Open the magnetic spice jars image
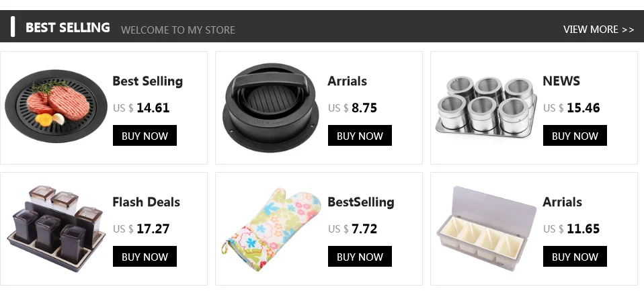Screen dimensions: 644x299 click(x=486, y=106)
